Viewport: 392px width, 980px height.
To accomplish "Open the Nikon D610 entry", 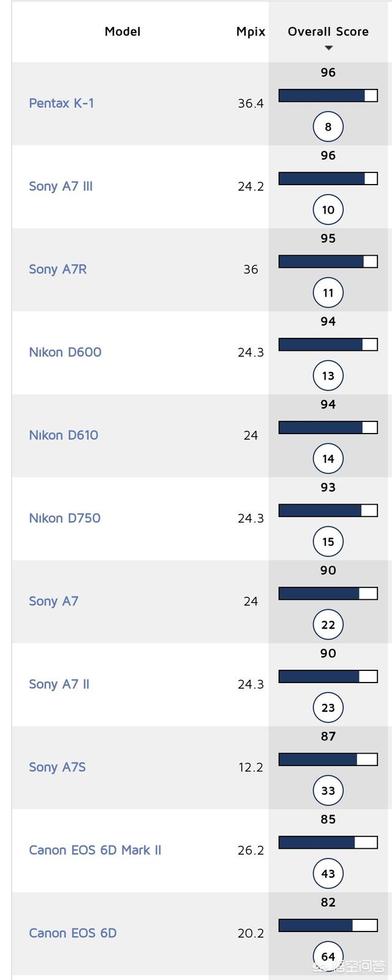I will [x=63, y=435].
